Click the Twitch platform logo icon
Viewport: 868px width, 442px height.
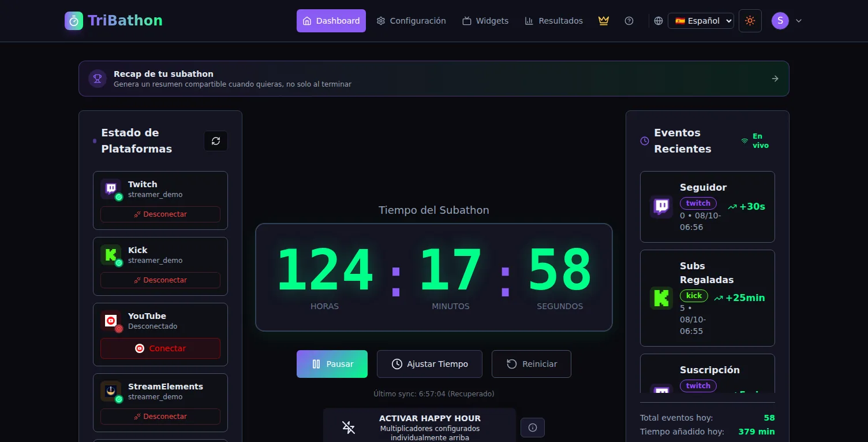pos(111,189)
